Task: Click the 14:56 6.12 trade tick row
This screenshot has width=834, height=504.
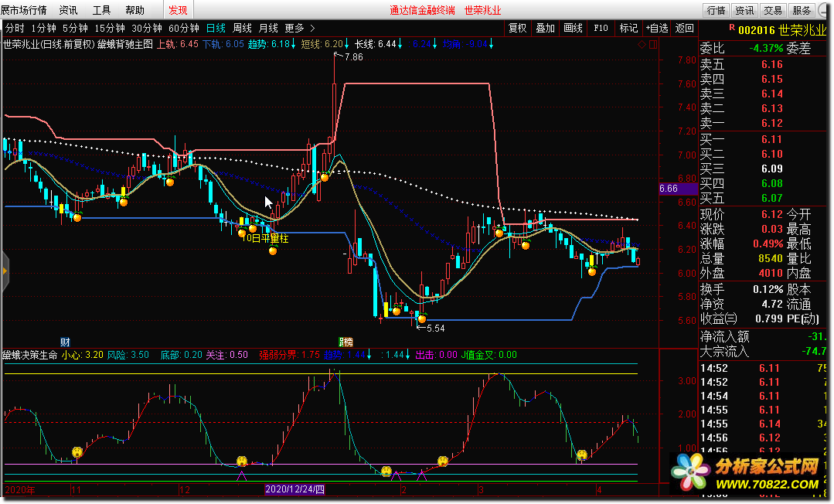Action: 763,438
